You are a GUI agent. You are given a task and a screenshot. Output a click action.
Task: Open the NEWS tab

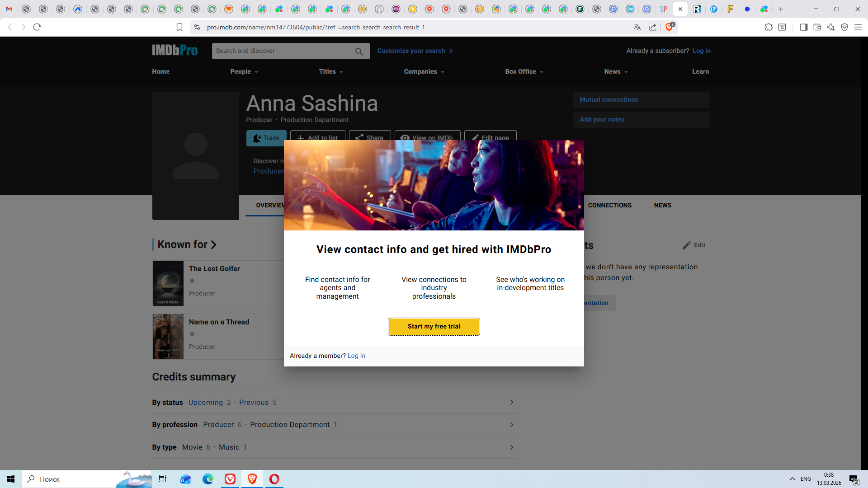coord(662,205)
